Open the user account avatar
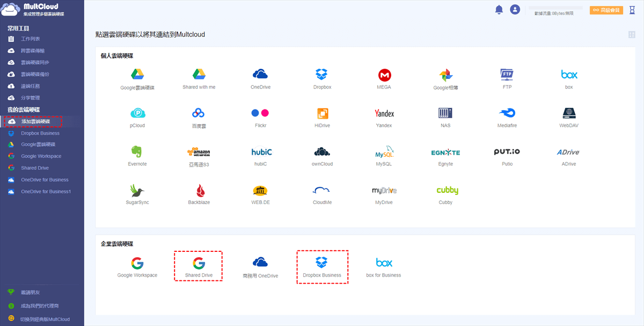The image size is (644, 326). pyautogui.click(x=515, y=10)
